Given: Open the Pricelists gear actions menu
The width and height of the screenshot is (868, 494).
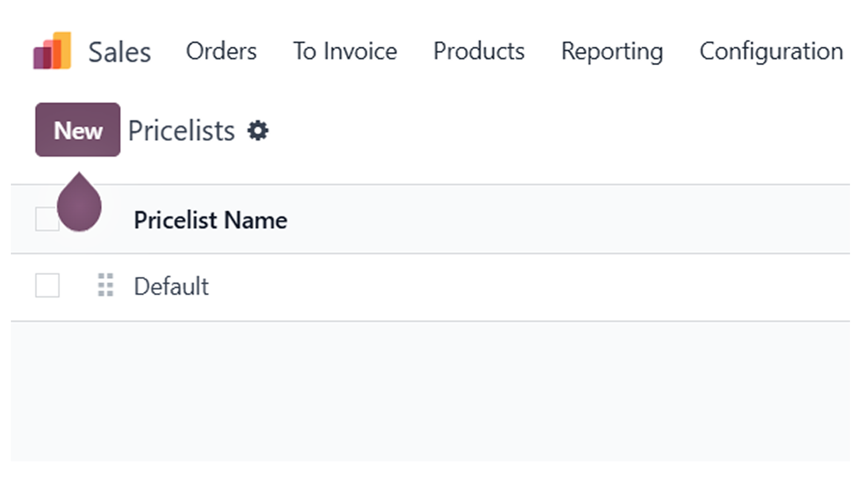Looking at the screenshot, I should click(x=258, y=130).
